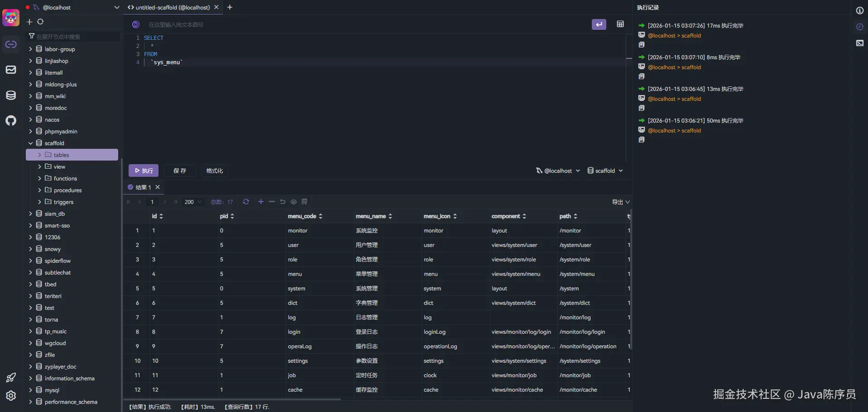Open the @localhost connection dropdown at top left
The image size is (868, 412).
[72, 7]
